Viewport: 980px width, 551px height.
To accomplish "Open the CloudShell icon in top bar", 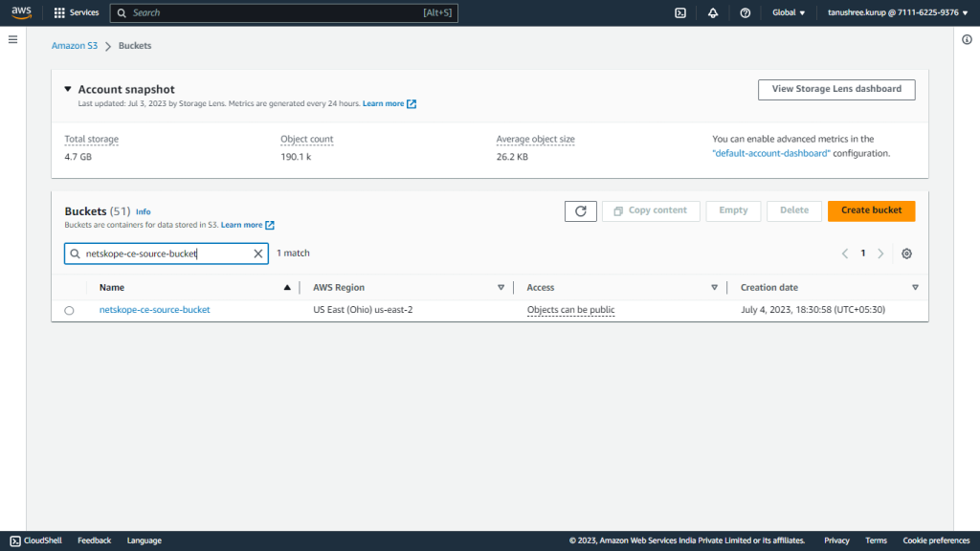I will 680,12.
